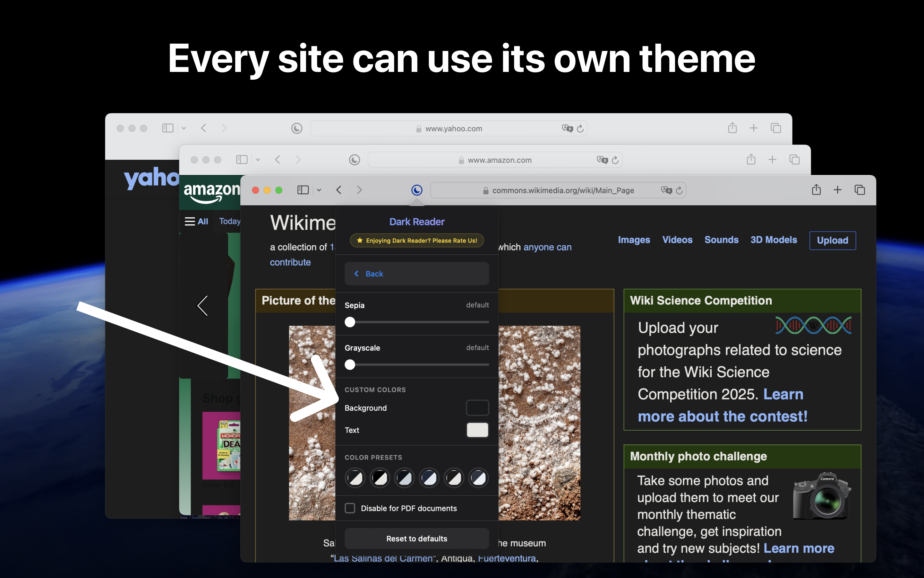924x578 pixels.
Task: Show tab overview in Amazon window
Action: (x=794, y=160)
